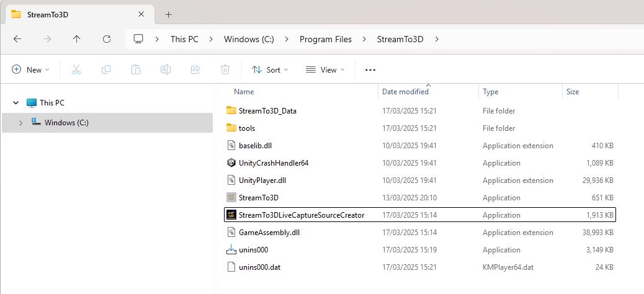Select the StreamTo3DLiveCaptureSourceCreator app icon

pyautogui.click(x=231, y=215)
